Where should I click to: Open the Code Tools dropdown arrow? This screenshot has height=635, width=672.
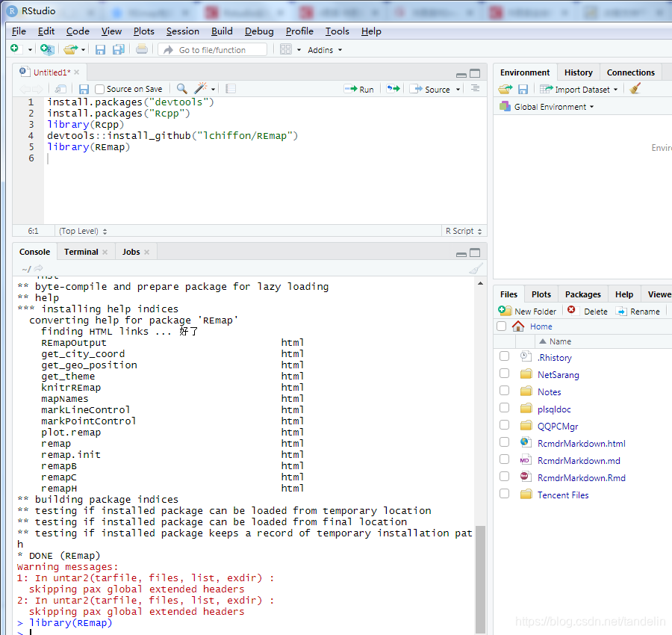(213, 89)
